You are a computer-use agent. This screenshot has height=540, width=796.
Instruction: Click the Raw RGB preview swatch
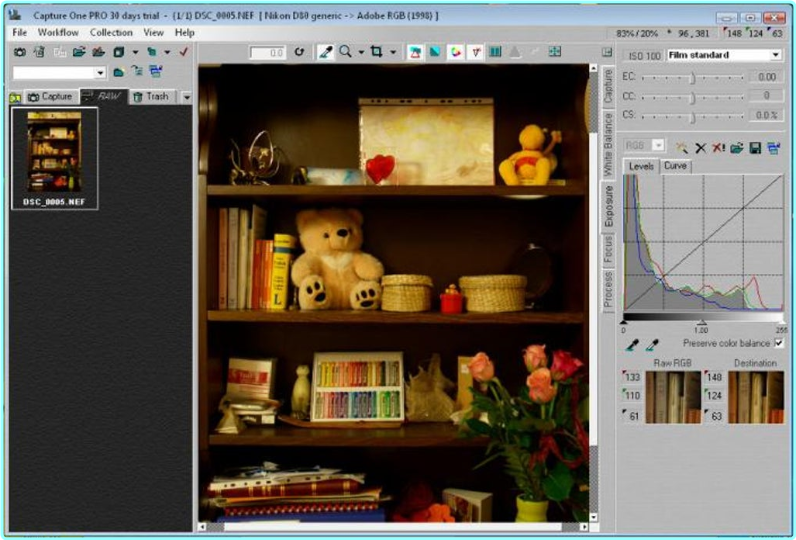coord(673,397)
